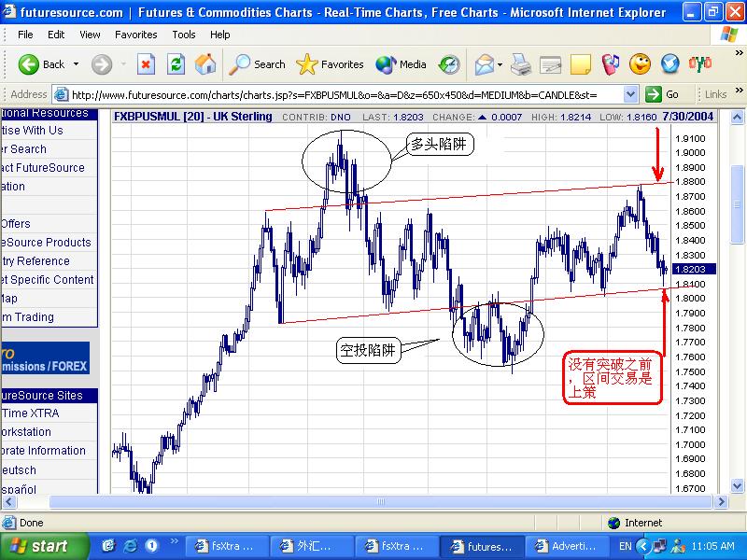The width and height of the screenshot is (747, 560).
Task: Open the Search pane button
Action: tap(257, 64)
